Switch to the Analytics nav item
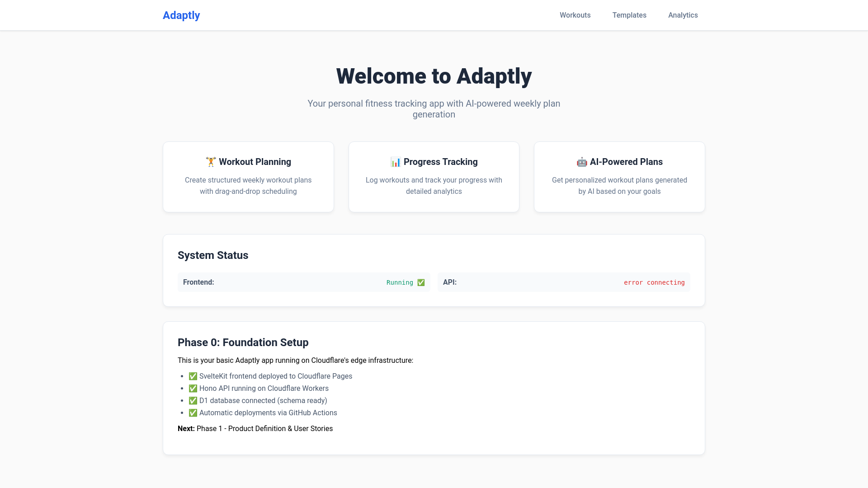Image resolution: width=868 pixels, height=488 pixels. pos(683,15)
